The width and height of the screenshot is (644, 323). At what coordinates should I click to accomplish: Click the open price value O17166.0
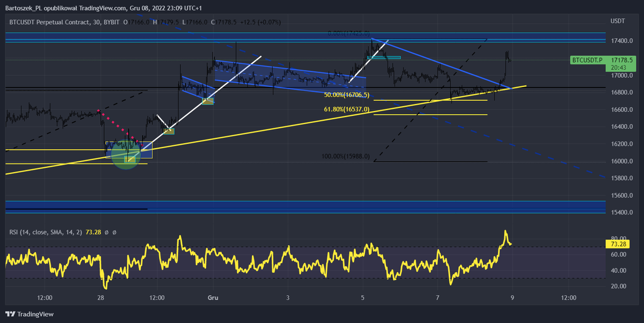(137, 22)
